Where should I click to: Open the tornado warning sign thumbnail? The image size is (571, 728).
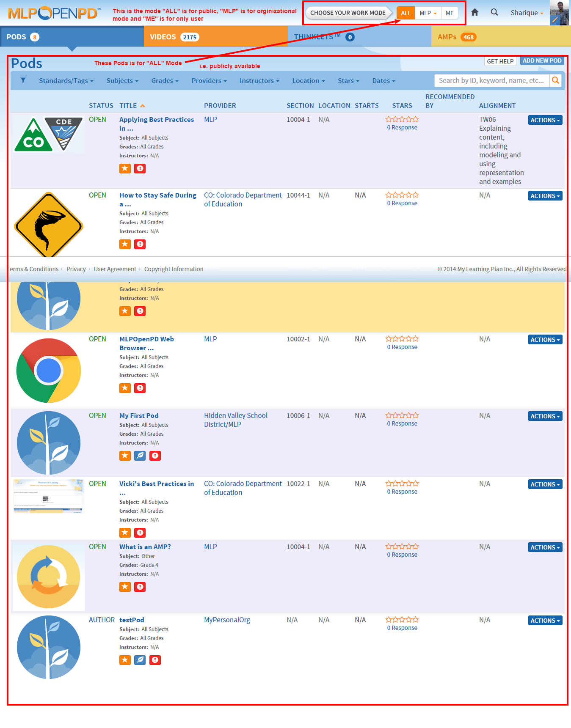(49, 224)
